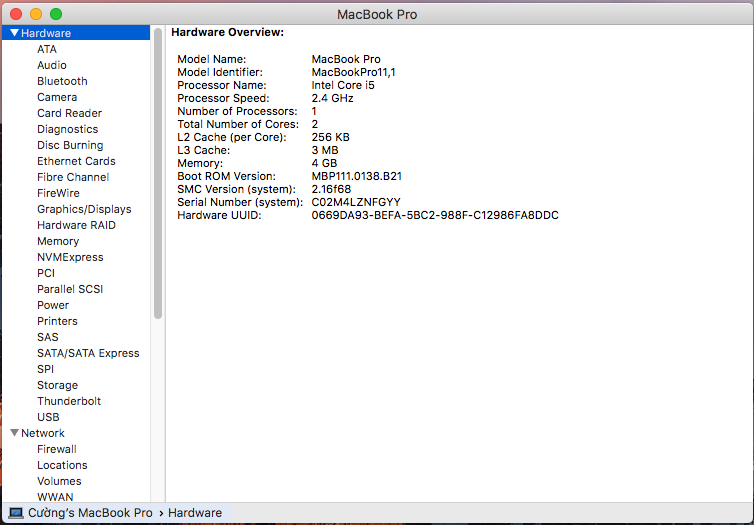
Task: Click the green zoom window button
Action: tap(56, 14)
